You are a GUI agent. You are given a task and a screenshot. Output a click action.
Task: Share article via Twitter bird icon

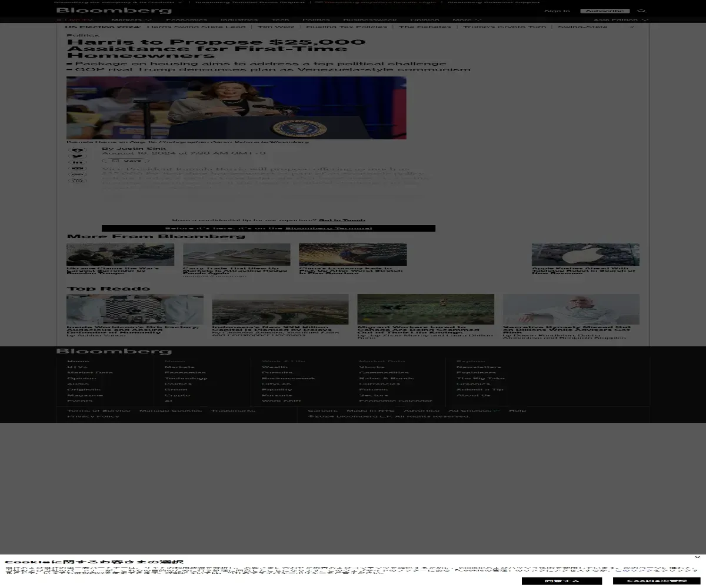[x=77, y=156]
